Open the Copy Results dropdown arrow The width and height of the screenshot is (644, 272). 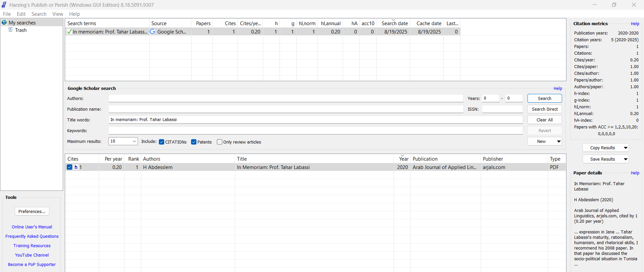point(626,148)
